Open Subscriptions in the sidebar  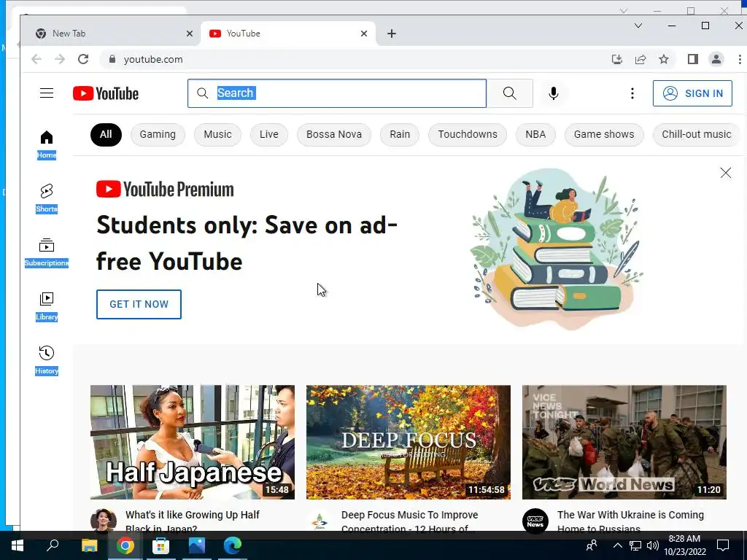click(46, 253)
